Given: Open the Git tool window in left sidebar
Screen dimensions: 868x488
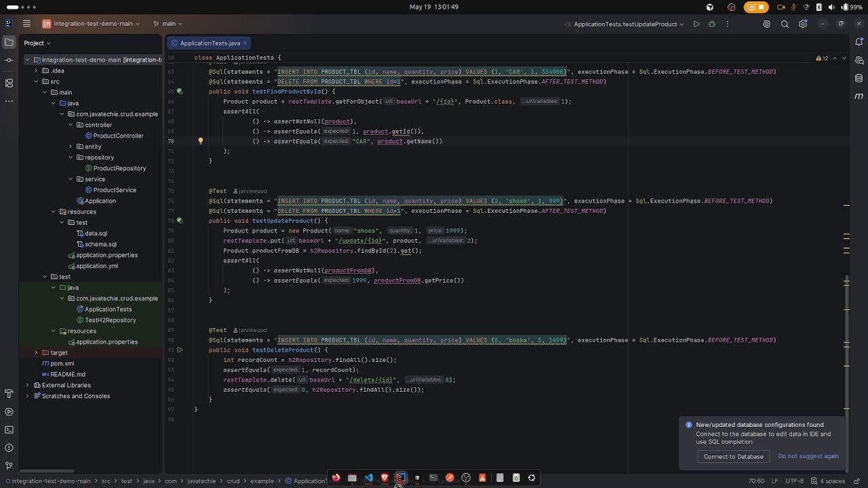Looking at the screenshot, I should click(x=9, y=466).
